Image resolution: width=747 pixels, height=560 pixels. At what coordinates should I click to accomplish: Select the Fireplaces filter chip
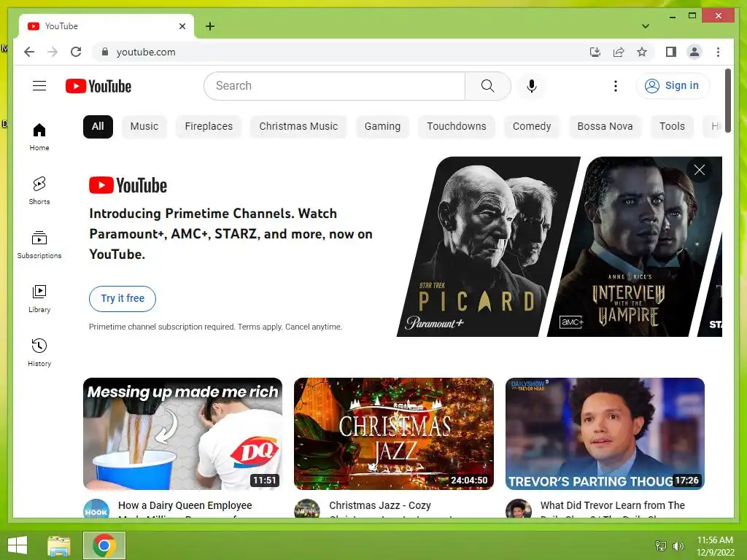tap(209, 127)
